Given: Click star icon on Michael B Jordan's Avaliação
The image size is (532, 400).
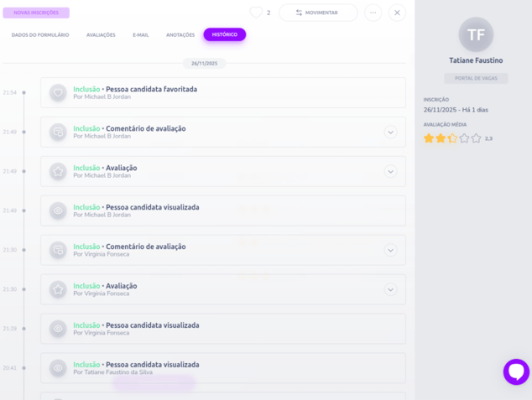Looking at the screenshot, I should click(58, 171).
